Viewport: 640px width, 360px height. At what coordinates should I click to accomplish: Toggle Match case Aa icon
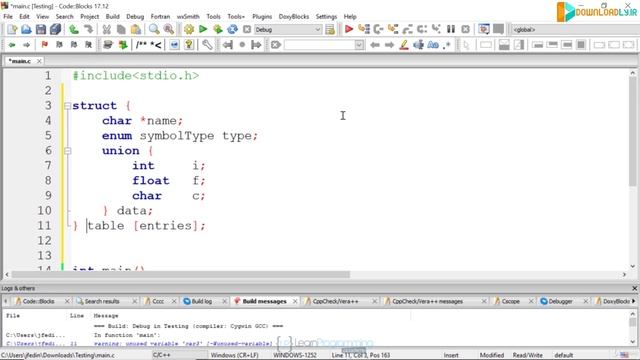point(433,45)
